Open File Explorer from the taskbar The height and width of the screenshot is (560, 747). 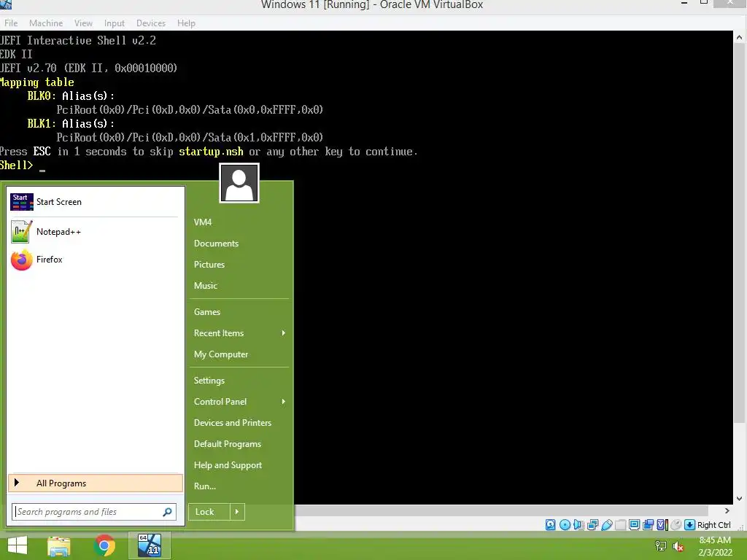click(58, 545)
